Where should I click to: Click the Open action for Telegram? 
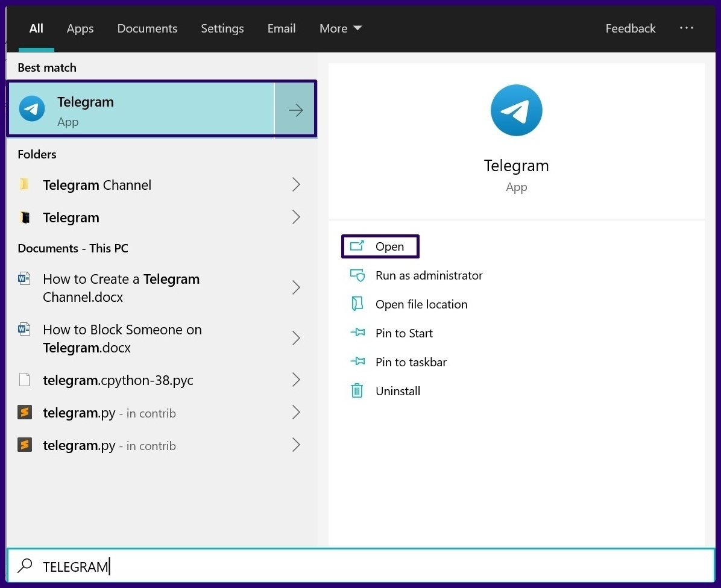[380, 246]
